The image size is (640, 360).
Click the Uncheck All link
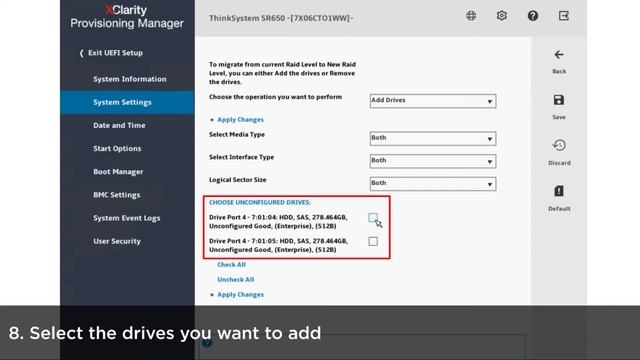(x=236, y=280)
